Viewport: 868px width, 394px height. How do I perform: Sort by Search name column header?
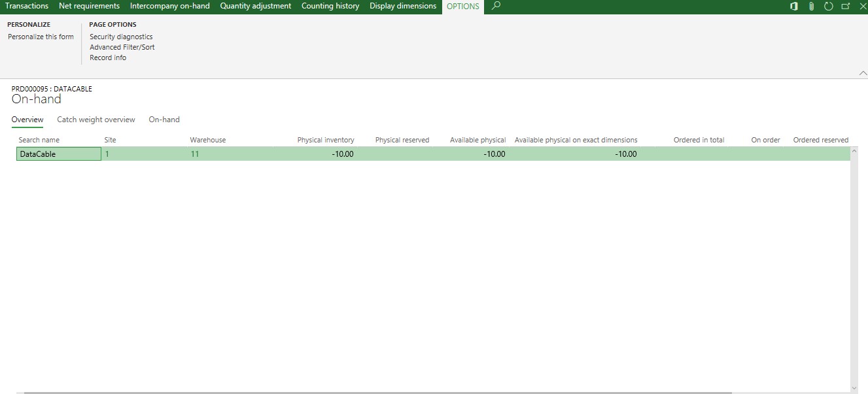point(39,140)
